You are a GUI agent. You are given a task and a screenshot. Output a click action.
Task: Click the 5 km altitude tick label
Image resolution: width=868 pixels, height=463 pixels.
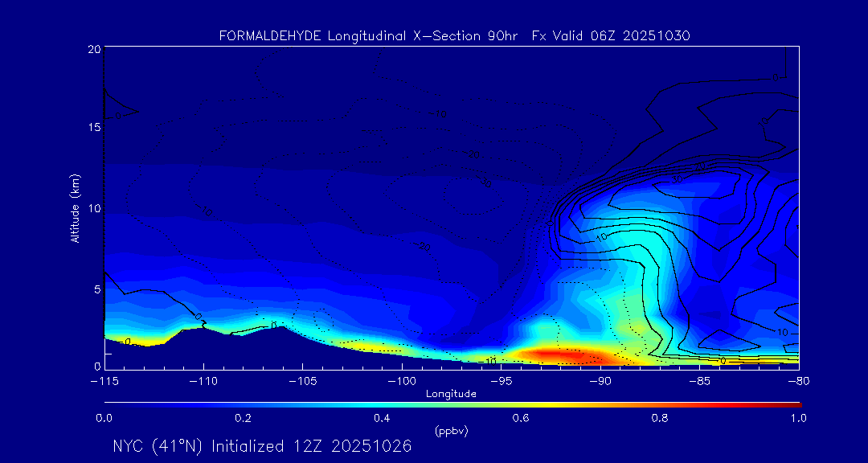coord(96,289)
